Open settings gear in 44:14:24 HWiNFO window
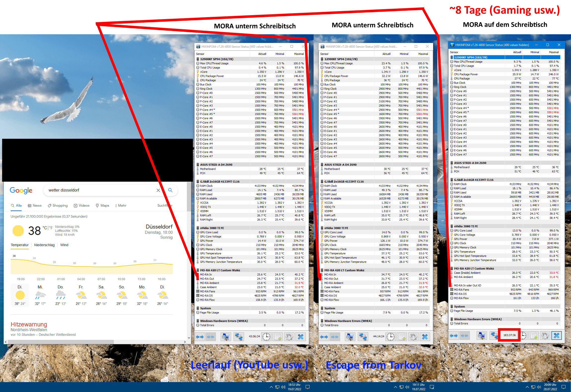The image size is (571, 392). point(413,337)
